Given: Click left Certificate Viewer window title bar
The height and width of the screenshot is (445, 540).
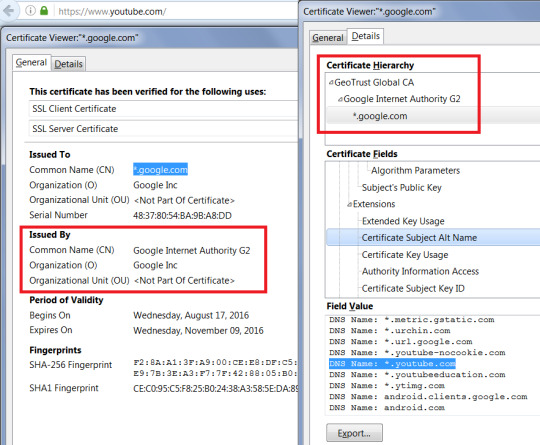Looking at the screenshot, I should click(x=149, y=38).
